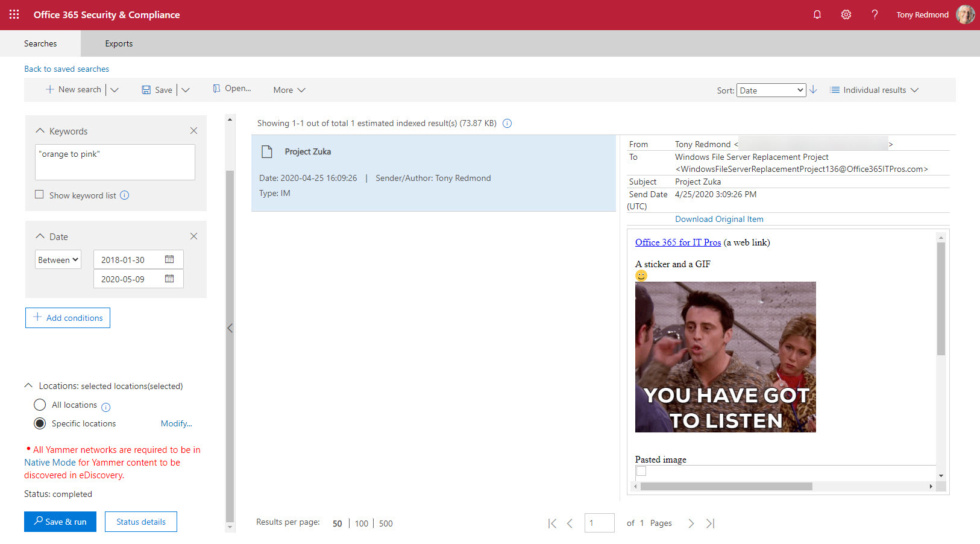Go back to saved searches
The image size is (980, 544).
66,69
